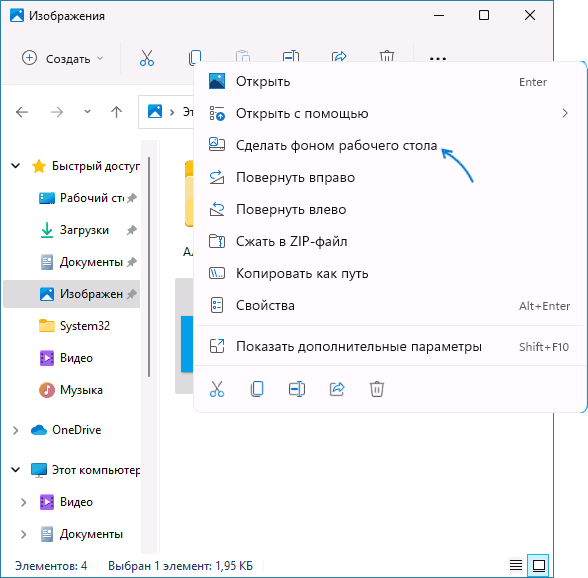Image resolution: width=588 pixels, height=578 pixels.
Task: Open the three-dots See more menu
Action: (x=438, y=59)
